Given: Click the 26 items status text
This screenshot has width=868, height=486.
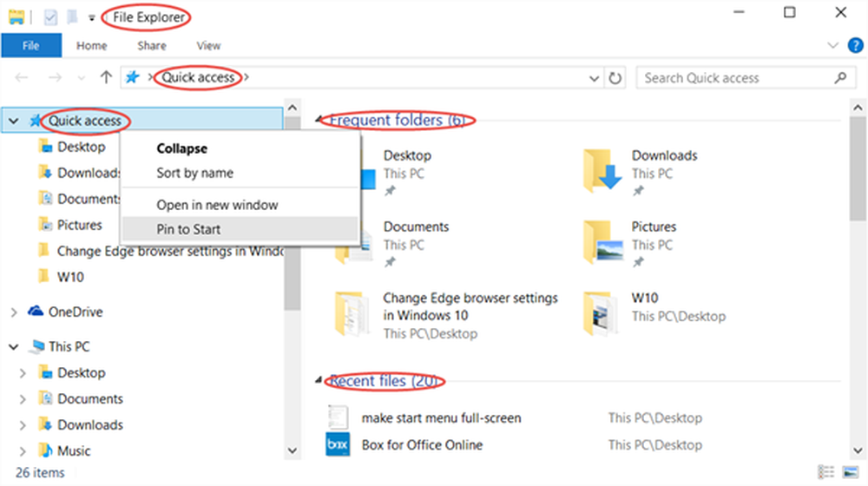Looking at the screenshot, I should (x=40, y=473).
